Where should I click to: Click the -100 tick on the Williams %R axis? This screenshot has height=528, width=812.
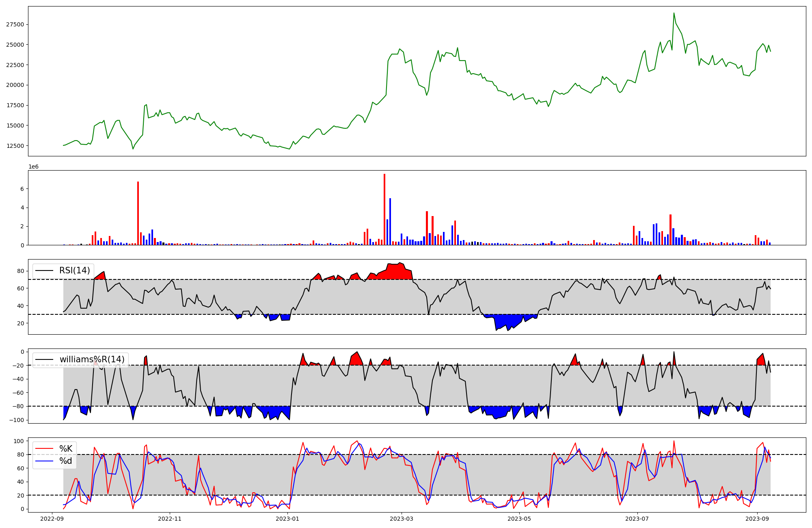point(17,420)
